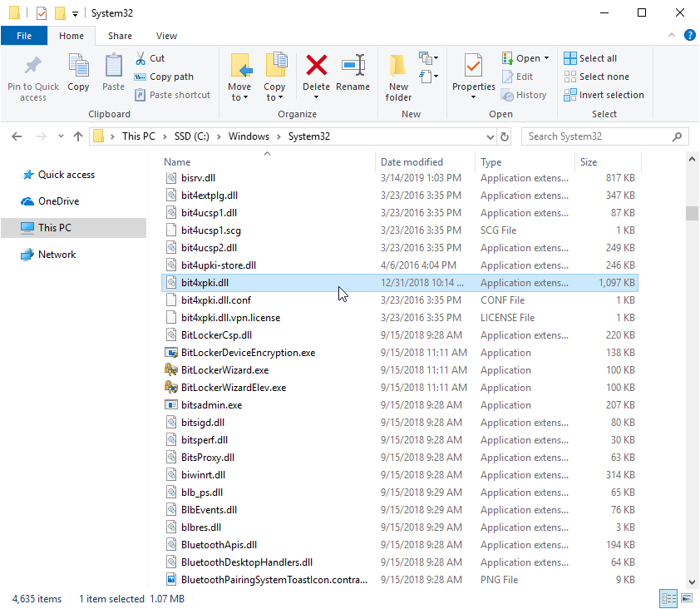The width and height of the screenshot is (700, 609).
Task: Navigate to SSD (C:) in breadcrumb
Action: 191,136
